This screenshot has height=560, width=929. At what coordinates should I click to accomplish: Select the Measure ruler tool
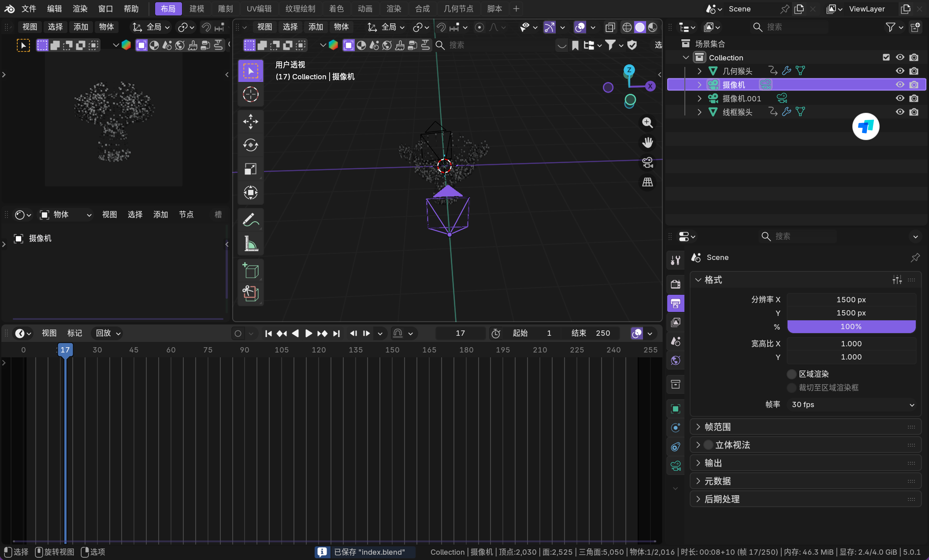250,244
